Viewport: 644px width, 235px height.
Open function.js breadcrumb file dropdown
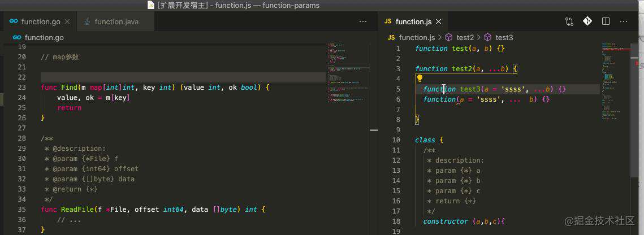tap(417, 37)
